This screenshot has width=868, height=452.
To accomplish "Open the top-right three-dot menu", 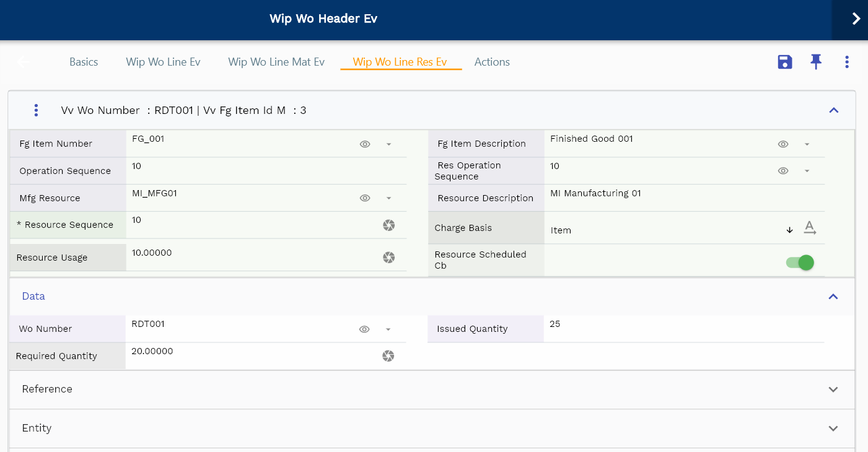I will (846, 62).
